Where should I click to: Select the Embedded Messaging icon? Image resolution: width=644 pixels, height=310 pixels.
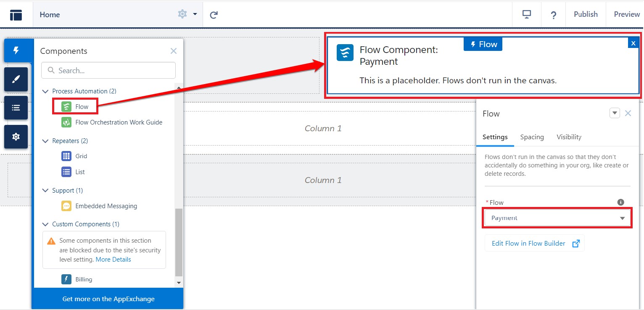[66, 206]
